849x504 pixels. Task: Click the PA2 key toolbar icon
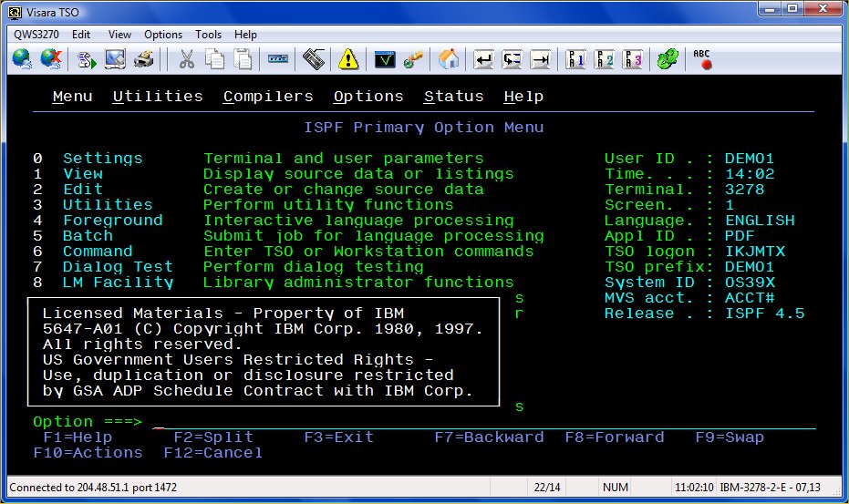pyautogui.click(x=604, y=59)
